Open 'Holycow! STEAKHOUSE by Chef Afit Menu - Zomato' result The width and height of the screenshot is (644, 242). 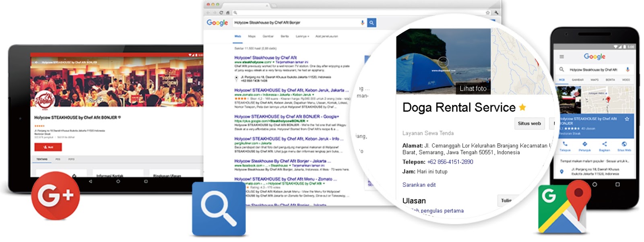(x=285, y=179)
